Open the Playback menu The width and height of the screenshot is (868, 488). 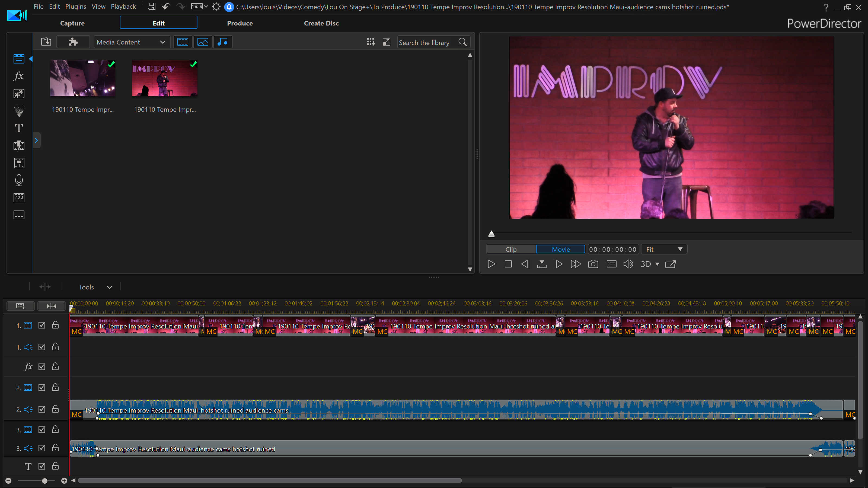click(123, 7)
